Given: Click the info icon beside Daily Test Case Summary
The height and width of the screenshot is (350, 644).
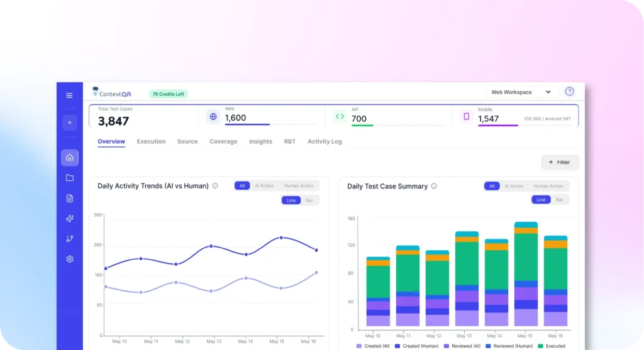Looking at the screenshot, I should tap(434, 186).
